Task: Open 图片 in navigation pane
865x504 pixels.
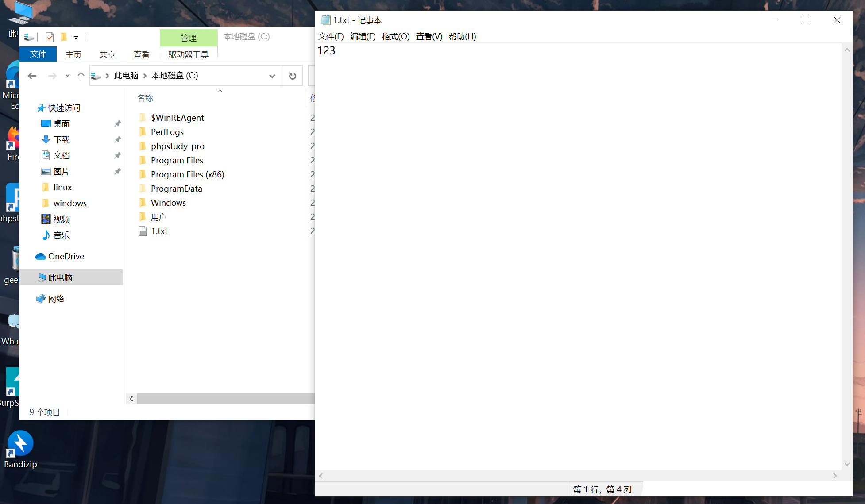Action: pos(62,172)
